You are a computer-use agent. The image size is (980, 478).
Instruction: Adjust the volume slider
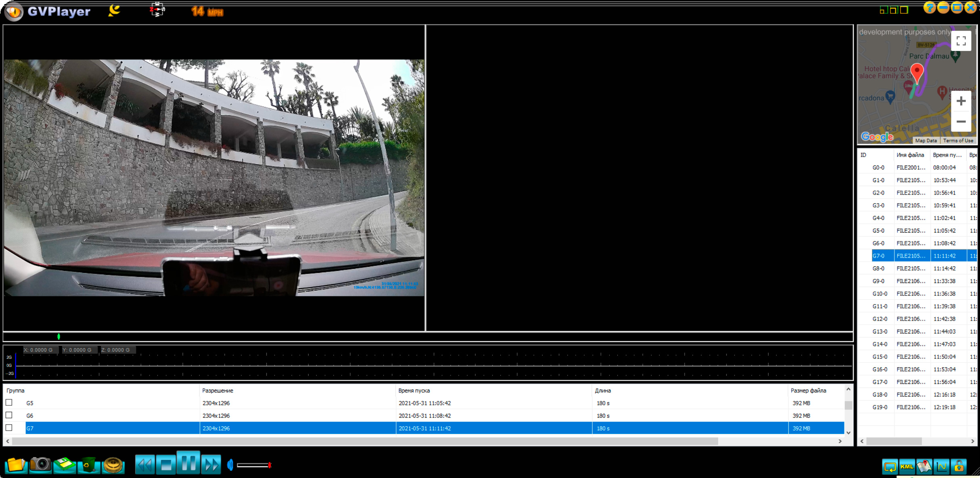point(253,465)
